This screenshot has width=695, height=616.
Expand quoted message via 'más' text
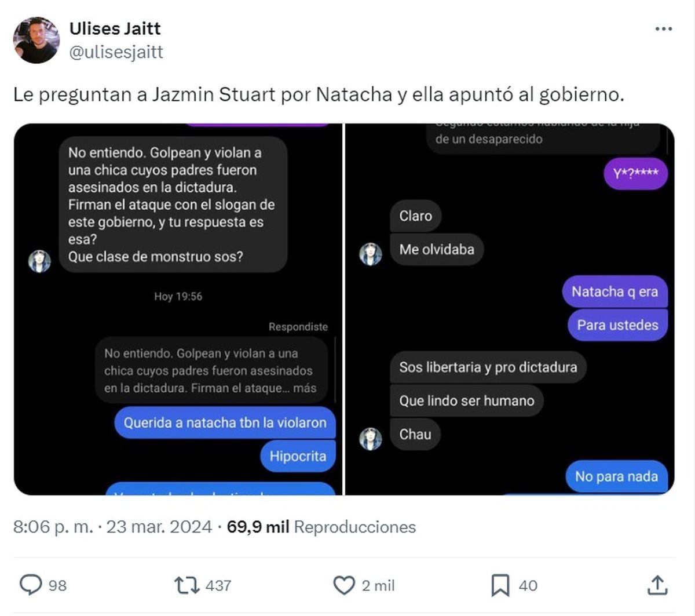[x=305, y=388]
